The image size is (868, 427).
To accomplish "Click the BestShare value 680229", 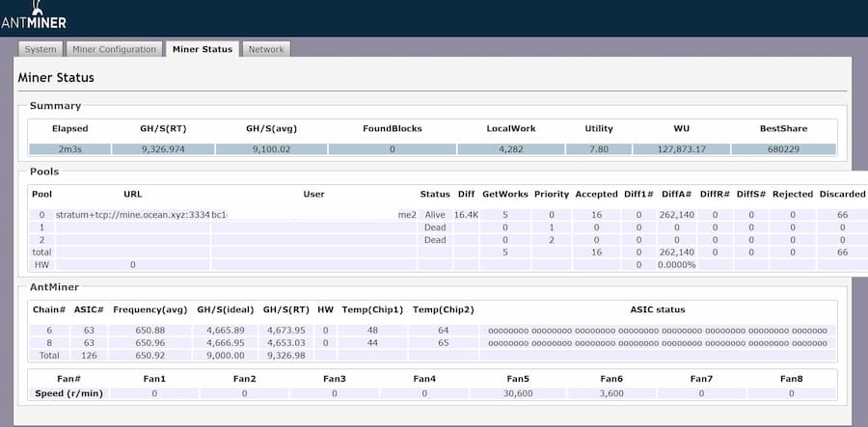I will click(x=782, y=149).
